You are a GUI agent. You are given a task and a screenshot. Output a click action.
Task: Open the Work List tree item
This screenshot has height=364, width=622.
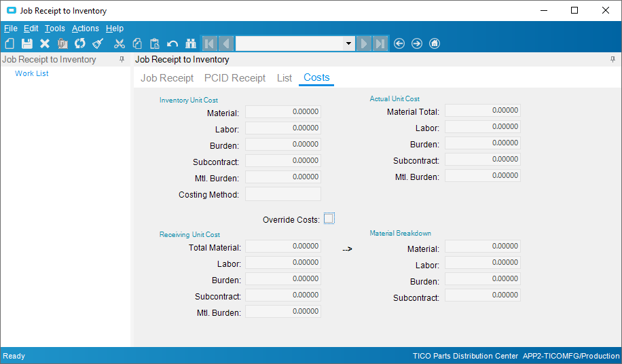click(x=32, y=73)
